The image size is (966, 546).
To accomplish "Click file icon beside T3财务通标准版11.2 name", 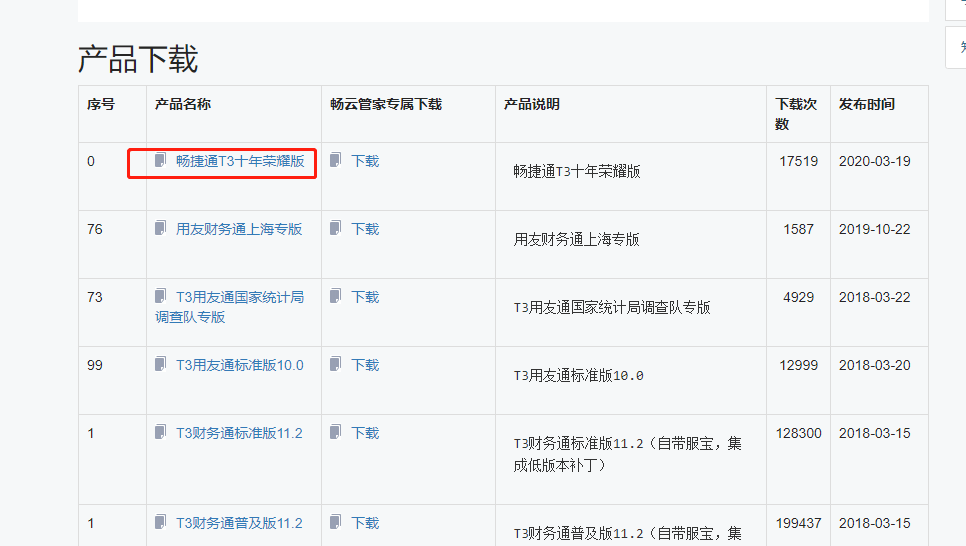I will pos(160,432).
